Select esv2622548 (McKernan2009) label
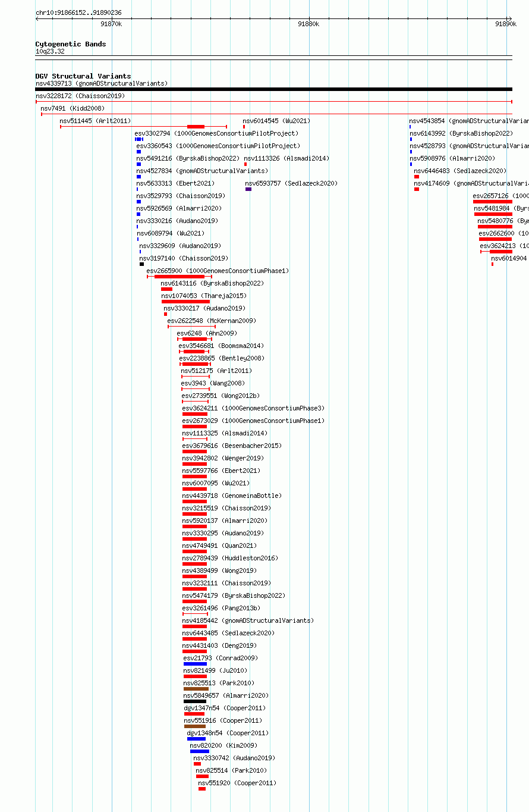This screenshot has height=812, width=529. (x=212, y=321)
